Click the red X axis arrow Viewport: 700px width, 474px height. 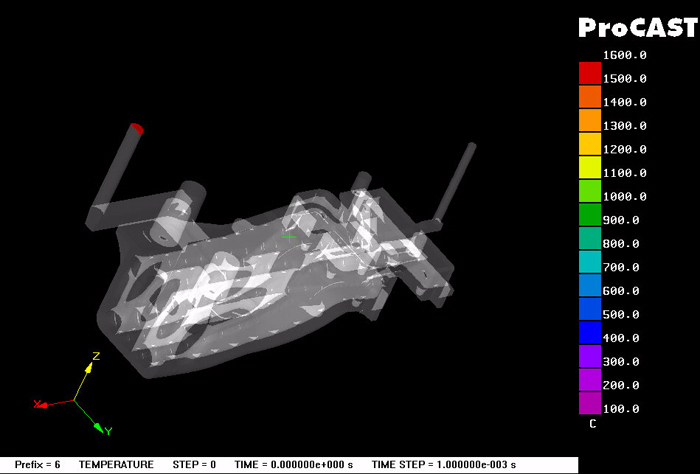(42, 405)
